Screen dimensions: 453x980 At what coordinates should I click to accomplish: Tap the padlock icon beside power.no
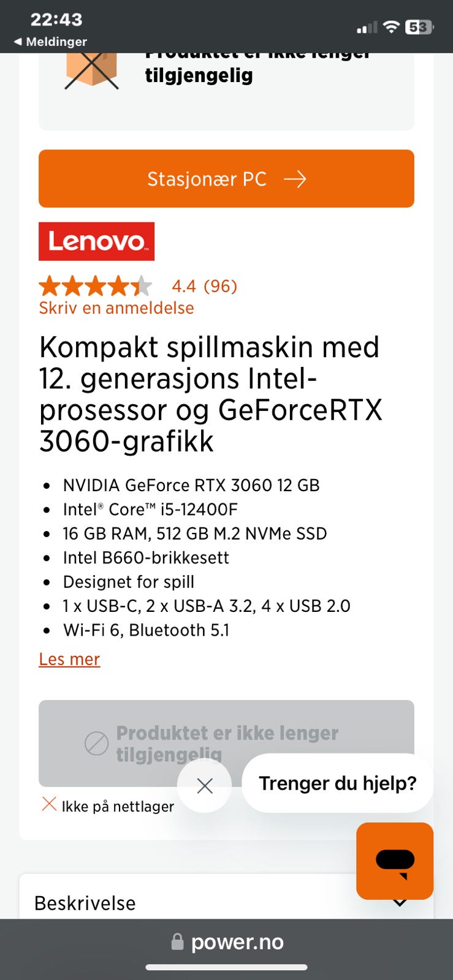pos(177,941)
